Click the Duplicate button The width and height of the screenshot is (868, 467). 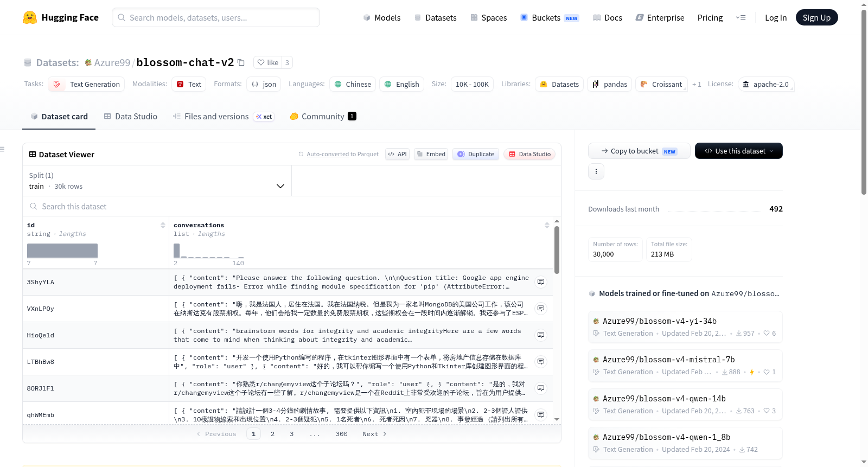click(475, 154)
